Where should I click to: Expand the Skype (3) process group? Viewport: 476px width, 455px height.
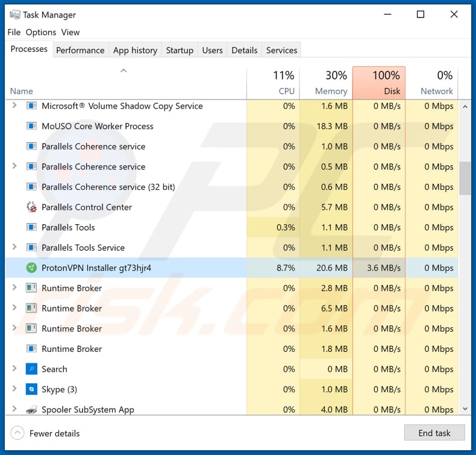coord(14,389)
